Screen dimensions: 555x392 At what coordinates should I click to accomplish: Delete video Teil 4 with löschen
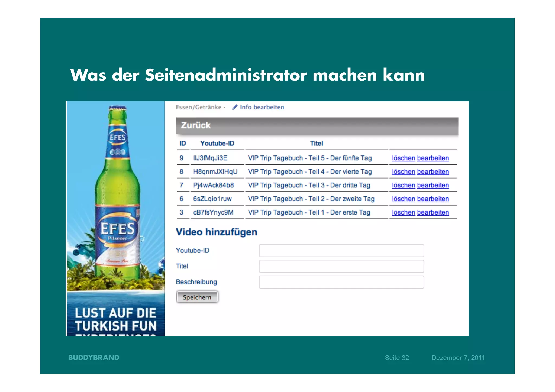tap(404, 172)
